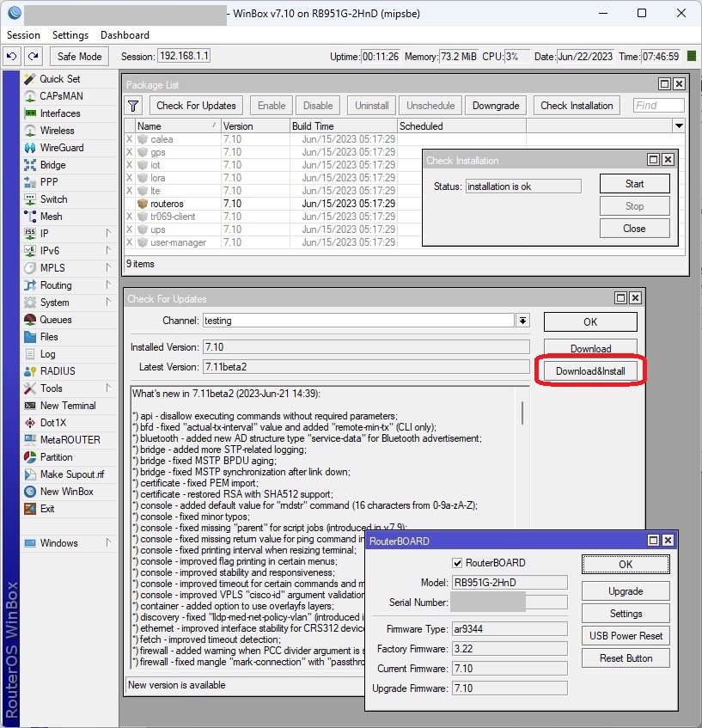Sort by the Build Time column header

pyautogui.click(x=344, y=125)
